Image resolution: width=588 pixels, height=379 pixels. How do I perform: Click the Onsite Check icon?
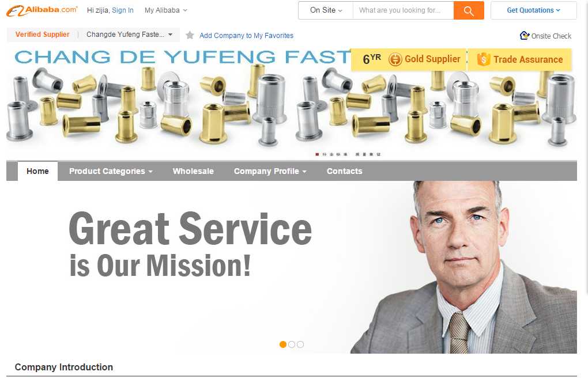tap(524, 36)
